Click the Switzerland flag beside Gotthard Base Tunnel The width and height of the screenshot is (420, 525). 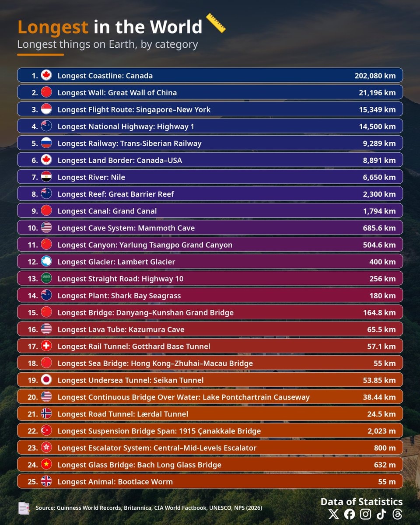tap(46, 346)
